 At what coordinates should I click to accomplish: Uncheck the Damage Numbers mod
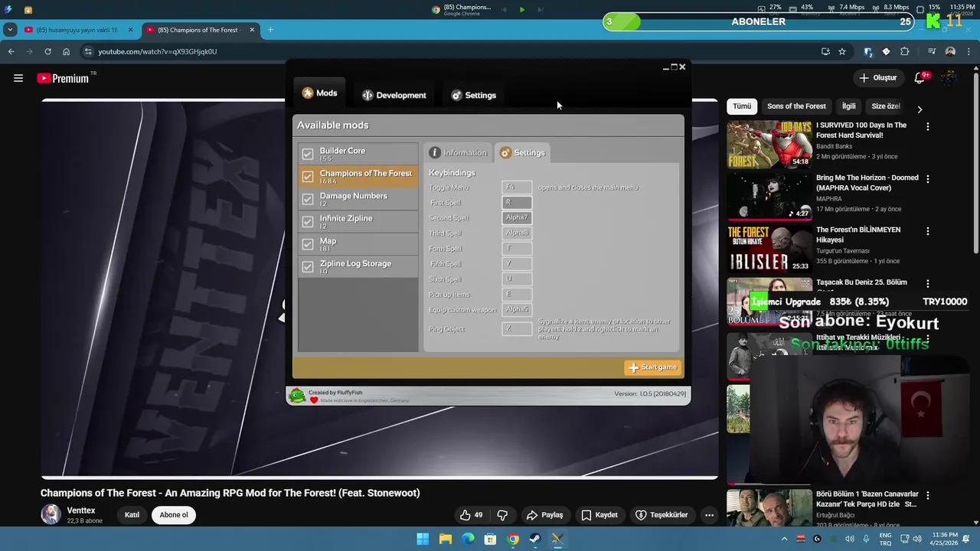tap(308, 199)
